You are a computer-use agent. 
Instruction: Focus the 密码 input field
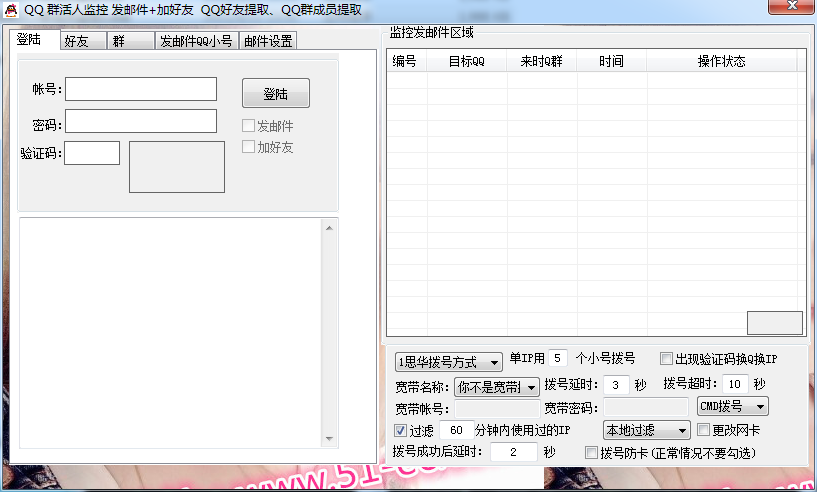(x=141, y=121)
